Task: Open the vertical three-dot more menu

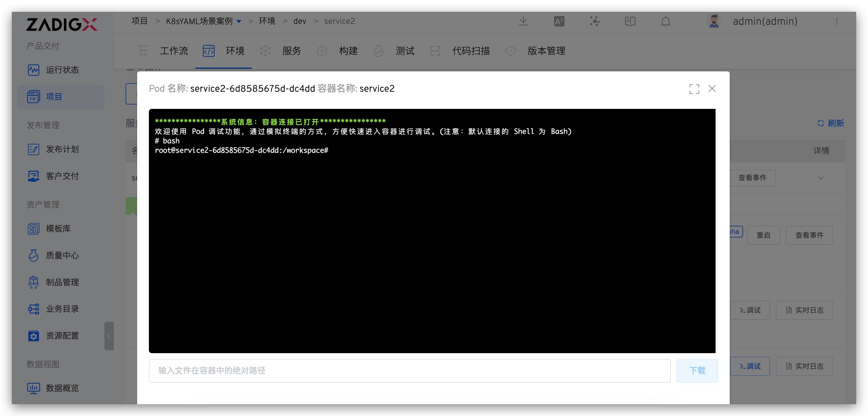Action: (837, 21)
